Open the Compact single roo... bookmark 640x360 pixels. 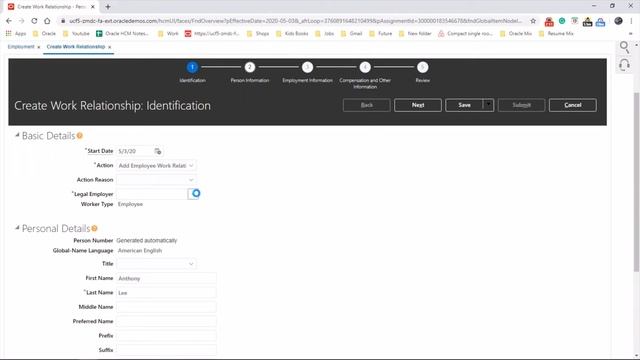point(465,33)
